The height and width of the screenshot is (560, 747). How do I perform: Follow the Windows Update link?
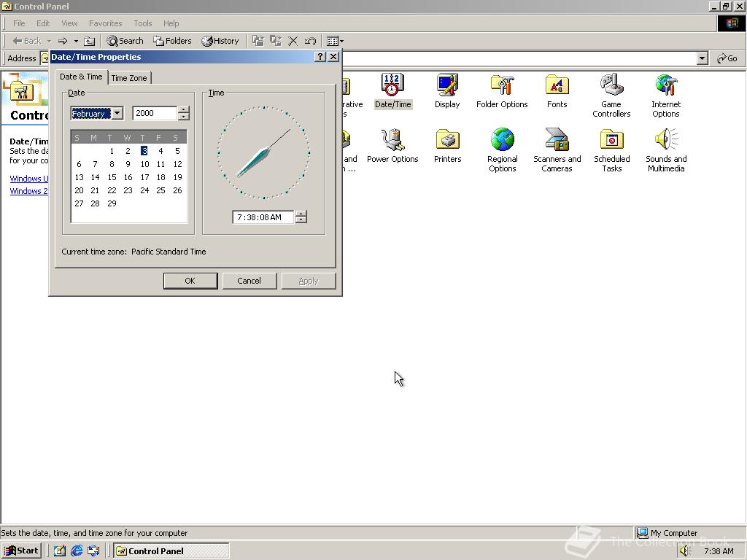click(28, 178)
